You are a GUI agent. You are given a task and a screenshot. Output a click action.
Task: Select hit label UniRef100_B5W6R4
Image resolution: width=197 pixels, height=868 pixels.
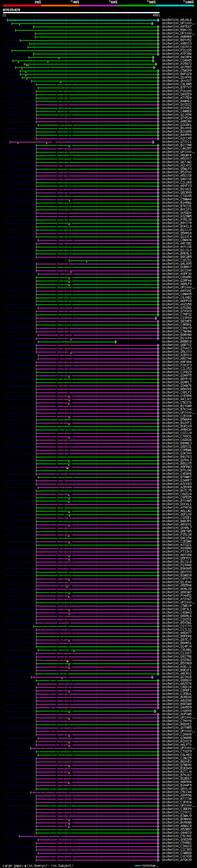pyautogui.click(x=177, y=419)
